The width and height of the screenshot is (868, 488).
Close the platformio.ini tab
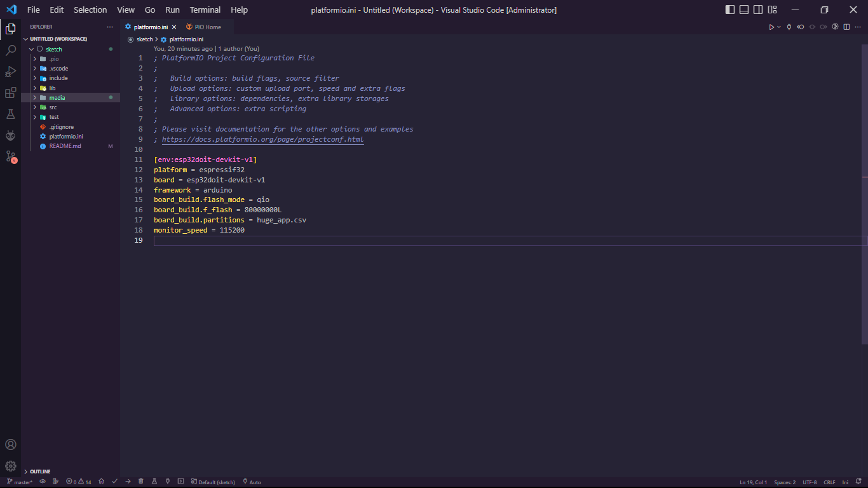tap(174, 27)
